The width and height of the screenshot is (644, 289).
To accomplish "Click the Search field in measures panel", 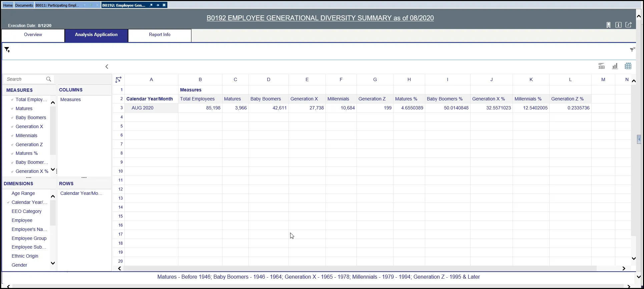I will click(x=25, y=79).
